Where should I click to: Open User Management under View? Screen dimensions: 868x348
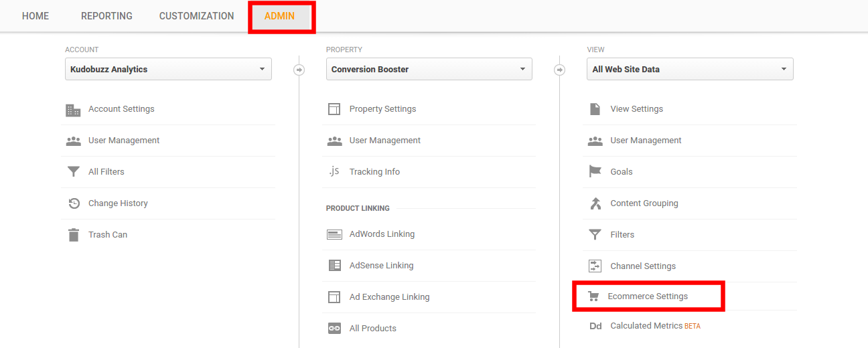pos(646,141)
